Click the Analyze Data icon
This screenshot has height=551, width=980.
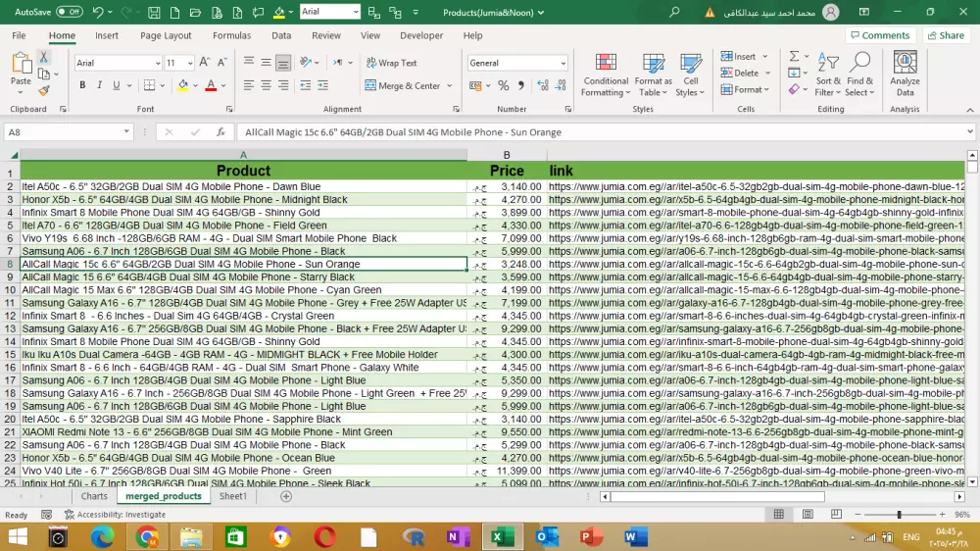pos(905,75)
